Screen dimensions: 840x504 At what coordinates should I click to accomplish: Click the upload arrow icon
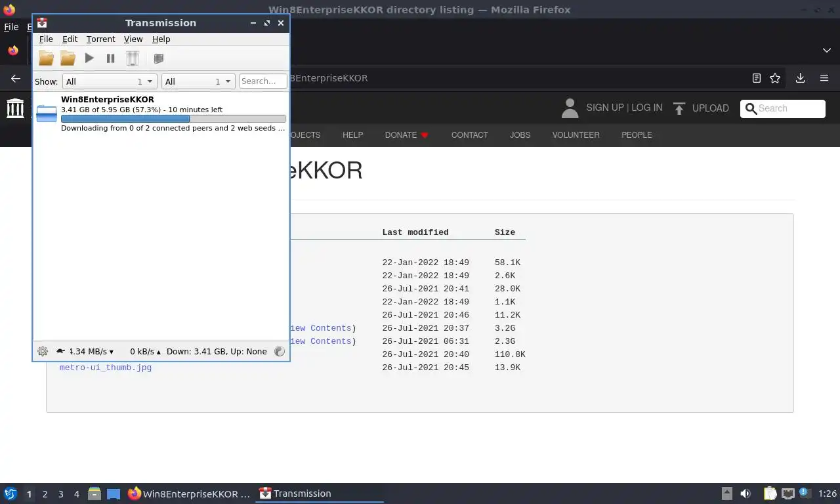[679, 108]
